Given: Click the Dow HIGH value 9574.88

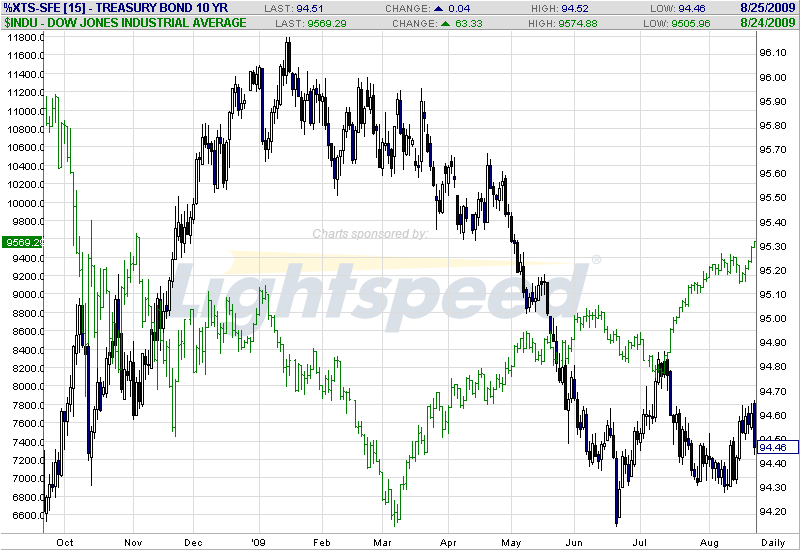Looking at the screenshot, I should pyautogui.click(x=578, y=23).
